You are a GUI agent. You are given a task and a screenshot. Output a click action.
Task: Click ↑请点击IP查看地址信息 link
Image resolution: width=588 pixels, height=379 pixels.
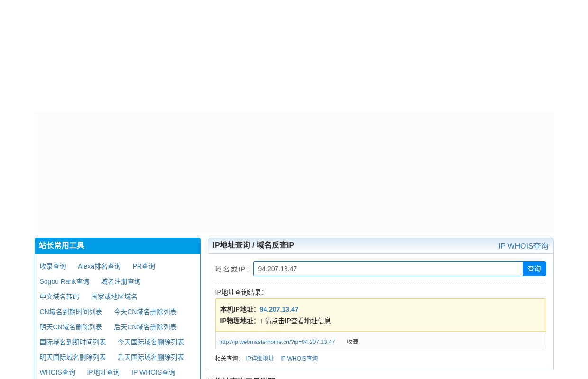[294, 321]
